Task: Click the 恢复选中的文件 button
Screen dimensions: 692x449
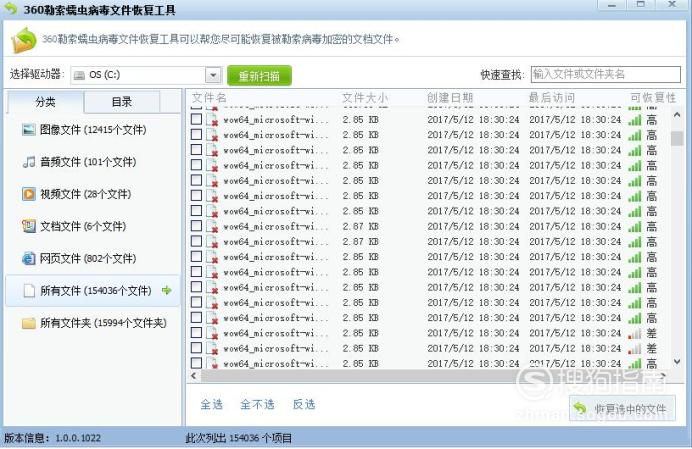Action: pos(622,409)
